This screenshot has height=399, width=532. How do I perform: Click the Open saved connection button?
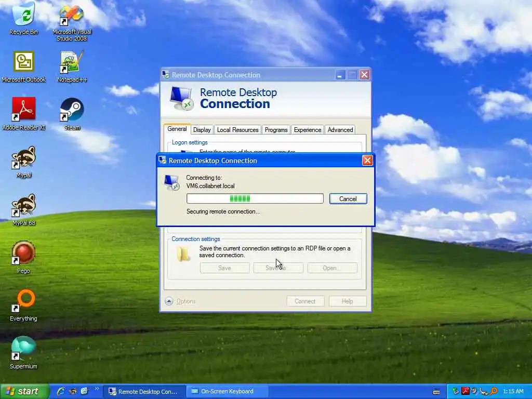332,268
